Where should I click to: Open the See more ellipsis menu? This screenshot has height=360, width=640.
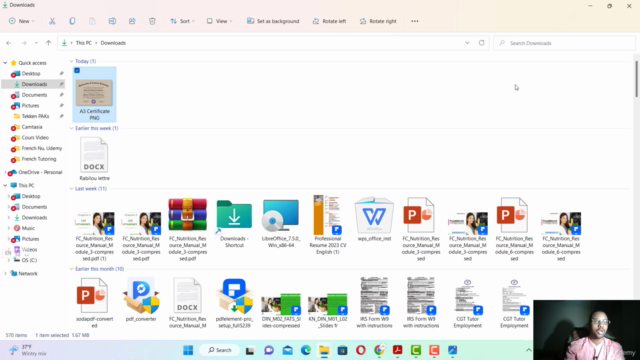pos(415,21)
